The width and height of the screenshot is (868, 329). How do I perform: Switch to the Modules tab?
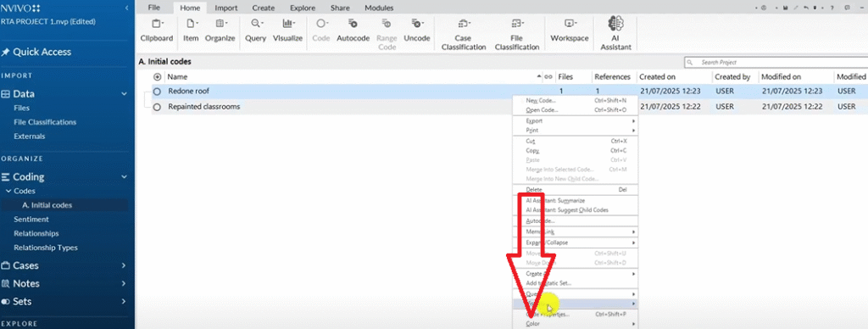tap(379, 8)
